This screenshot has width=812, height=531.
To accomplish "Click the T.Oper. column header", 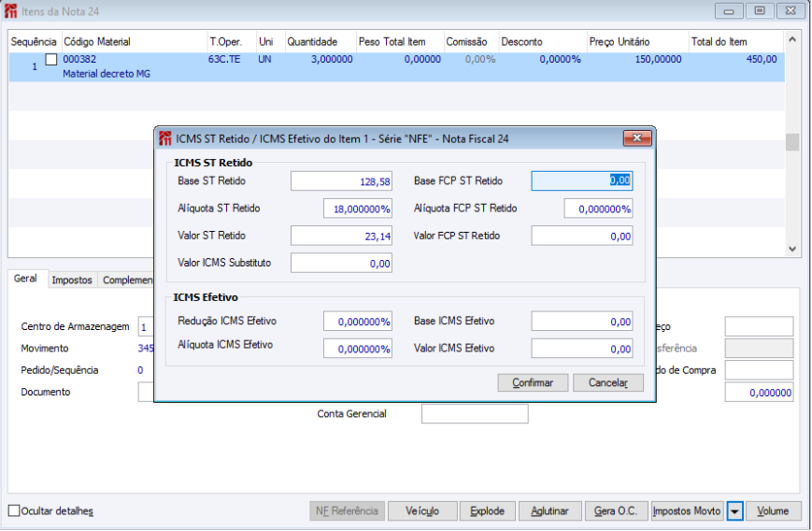I will [x=232, y=42].
